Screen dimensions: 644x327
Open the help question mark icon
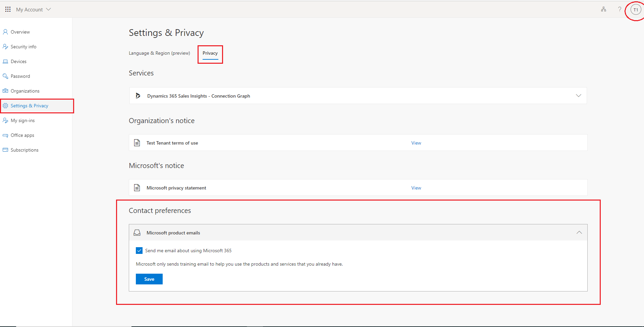620,9
